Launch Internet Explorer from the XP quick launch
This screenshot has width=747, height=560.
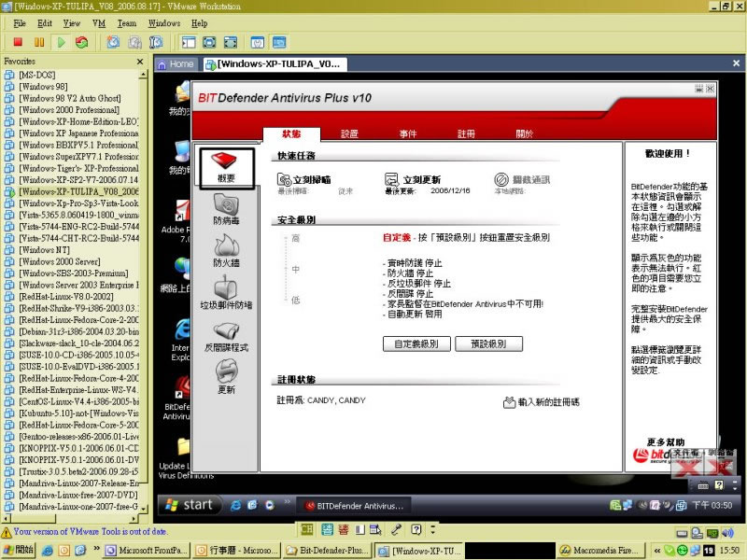[235, 505]
